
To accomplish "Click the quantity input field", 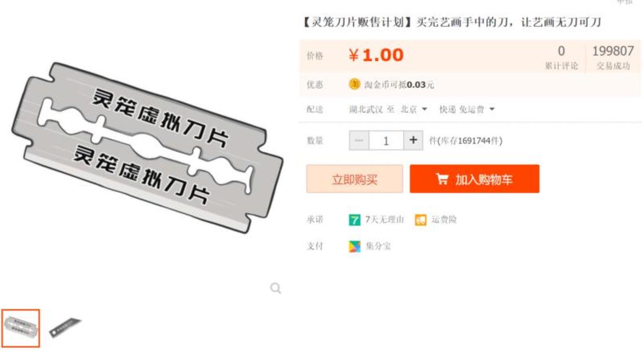I will tap(386, 141).
